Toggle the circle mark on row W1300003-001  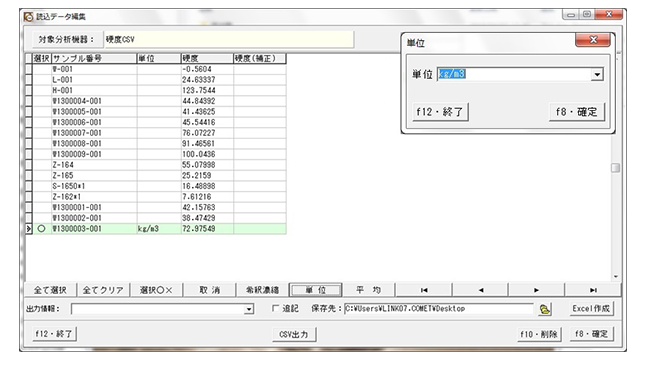tap(41, 228)
